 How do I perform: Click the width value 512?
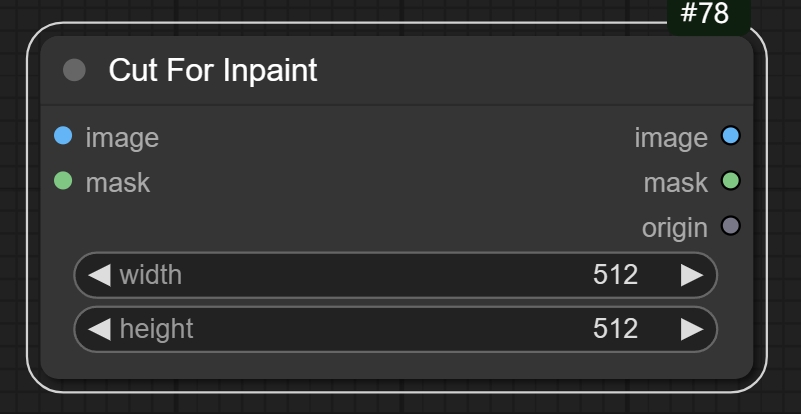[615, 275]
